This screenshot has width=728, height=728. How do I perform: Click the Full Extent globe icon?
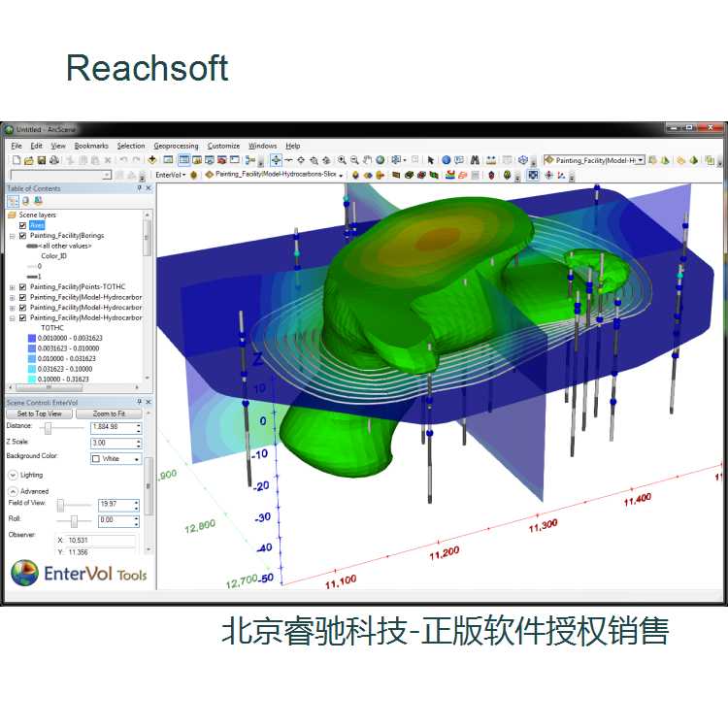[x=381, y=160]
